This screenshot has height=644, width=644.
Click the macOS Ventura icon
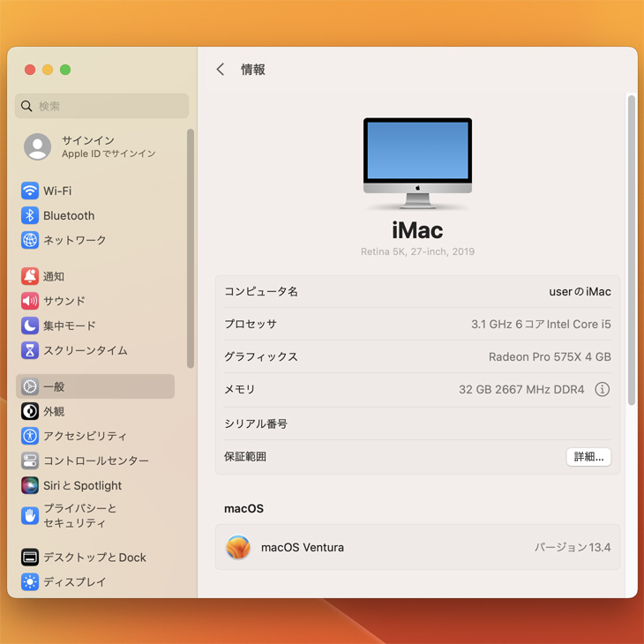pos(238,547)
